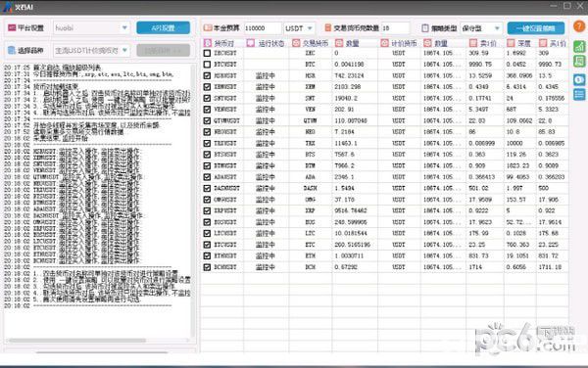Viewport: 588px width, 368px height.
Task: Click the blue 一键设置策略 button
Action: point(536,28)
